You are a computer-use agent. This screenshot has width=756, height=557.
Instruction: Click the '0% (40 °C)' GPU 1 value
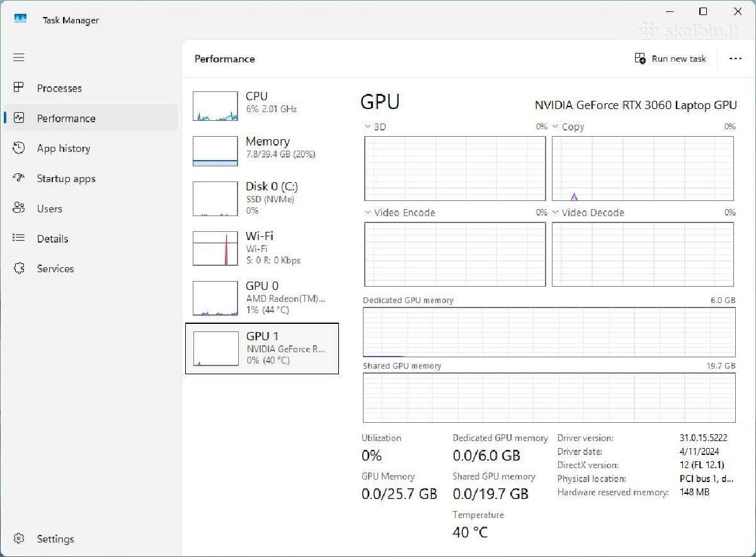tap(268, 360)
